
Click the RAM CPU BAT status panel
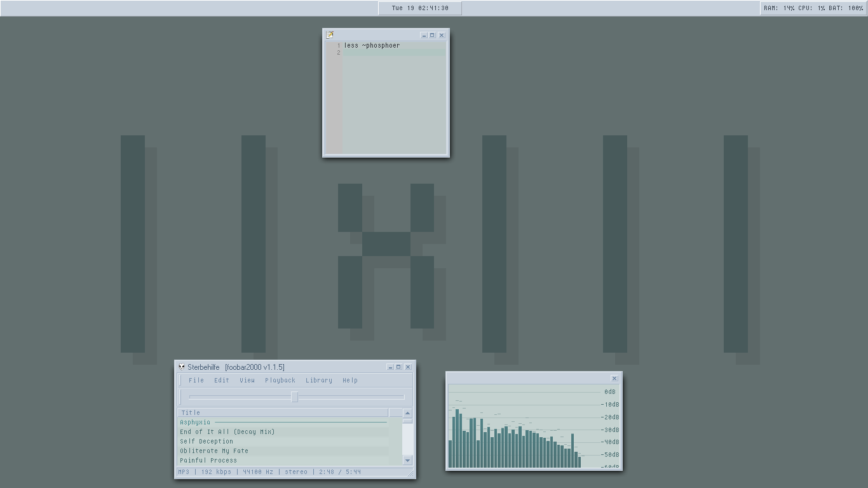pos(813,8)
